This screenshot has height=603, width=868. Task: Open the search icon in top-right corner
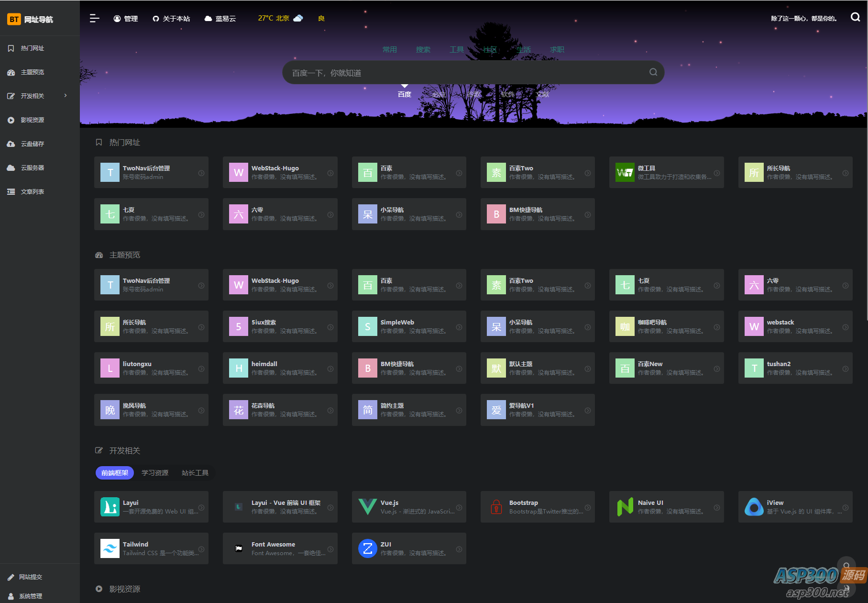(x=855, y=17)
